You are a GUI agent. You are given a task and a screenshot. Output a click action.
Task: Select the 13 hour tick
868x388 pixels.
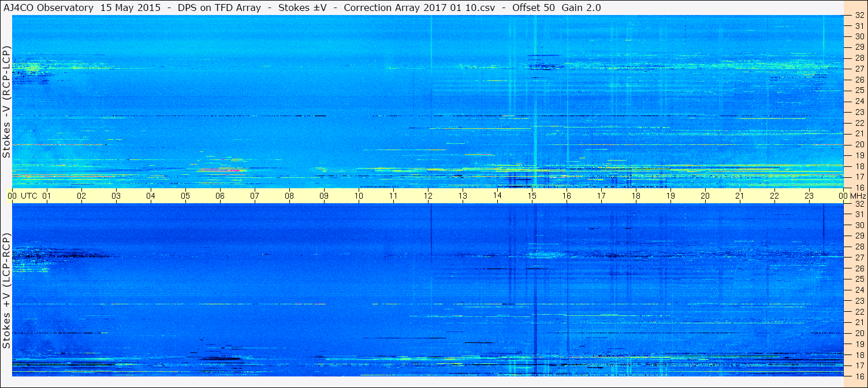pyautogui.click(x=463, y=196)
